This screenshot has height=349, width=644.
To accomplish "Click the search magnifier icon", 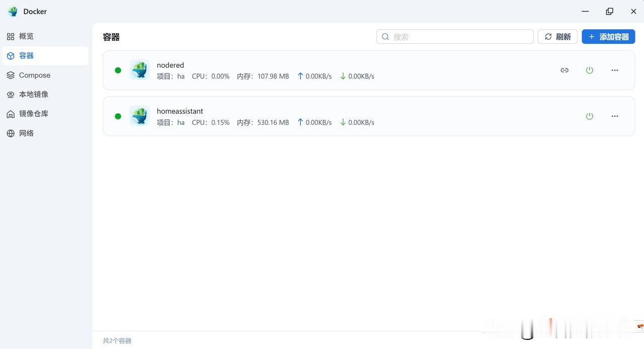I will point(385,37).
